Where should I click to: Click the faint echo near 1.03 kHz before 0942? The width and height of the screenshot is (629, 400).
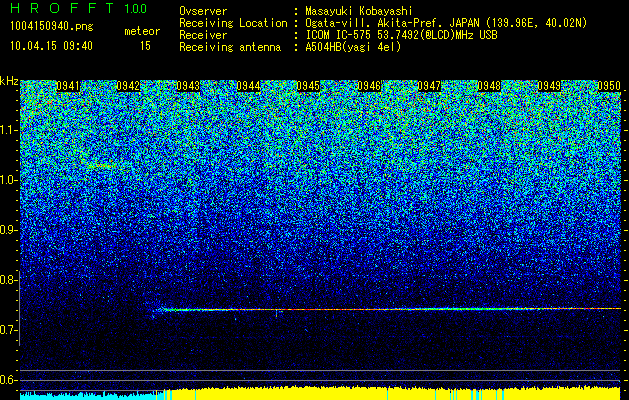(x=101, y=165)
